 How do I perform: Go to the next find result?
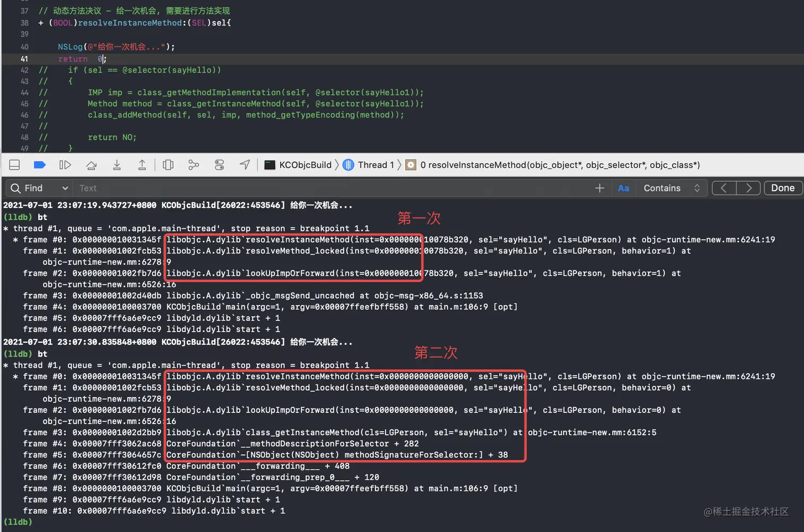click(749, 188)
